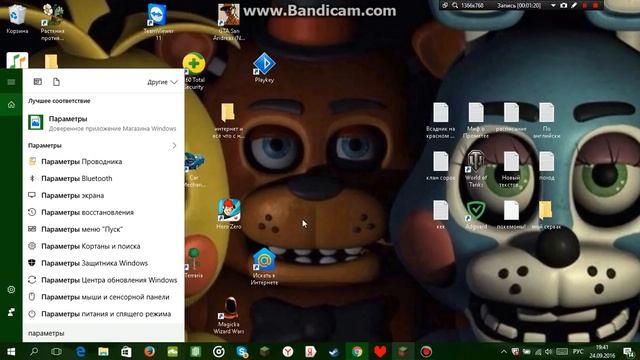Launch Playkey desktop shortcut

click(x=264, y=68)
